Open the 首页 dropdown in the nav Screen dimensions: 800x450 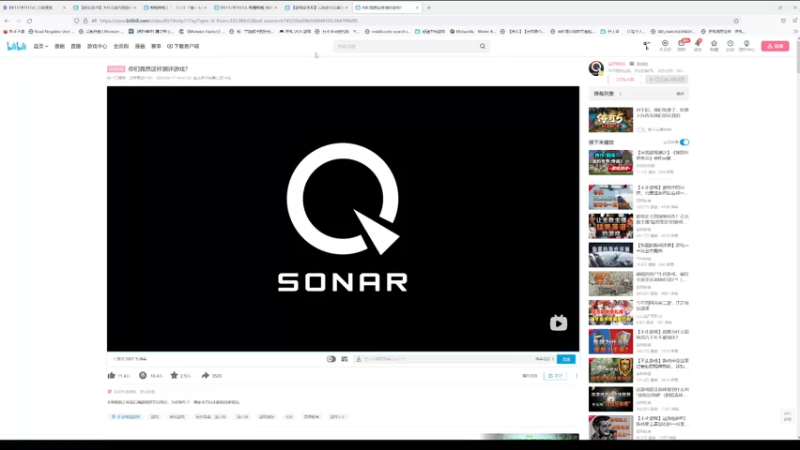pos(40,46)
